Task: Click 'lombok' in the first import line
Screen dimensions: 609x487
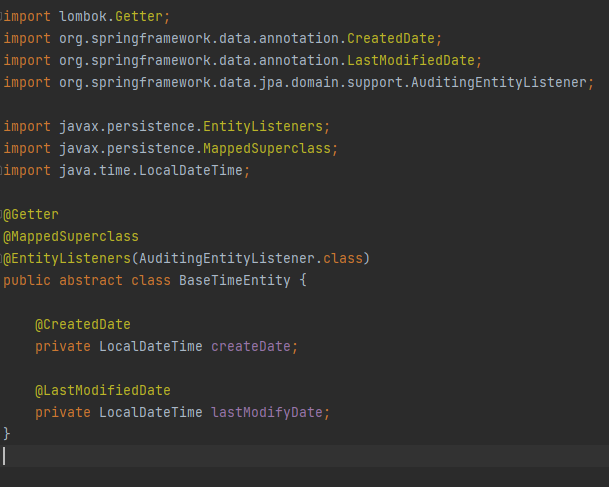Action: pos(83,17)
